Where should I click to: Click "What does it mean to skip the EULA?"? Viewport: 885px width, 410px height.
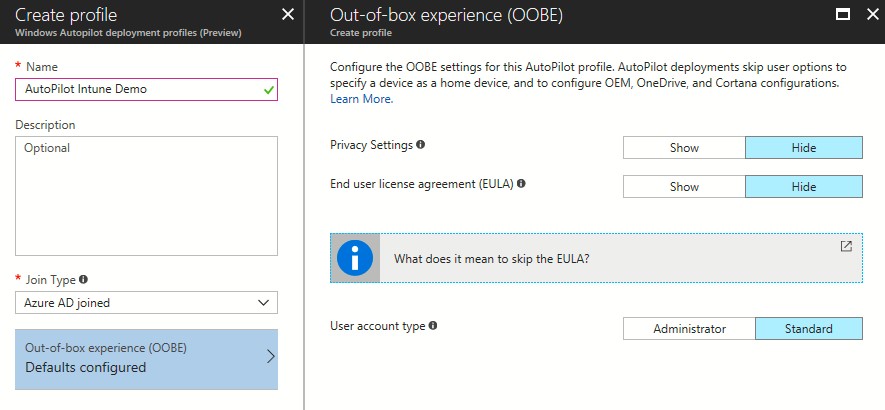[x=491, y=259]
